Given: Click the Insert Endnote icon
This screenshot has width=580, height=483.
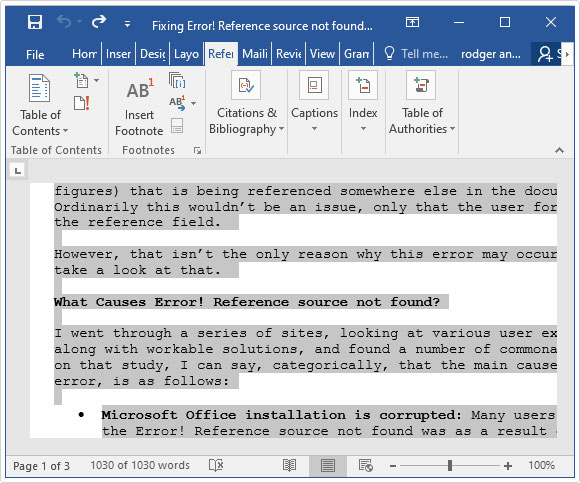Looking at the screenshot, I should (177, 80).
